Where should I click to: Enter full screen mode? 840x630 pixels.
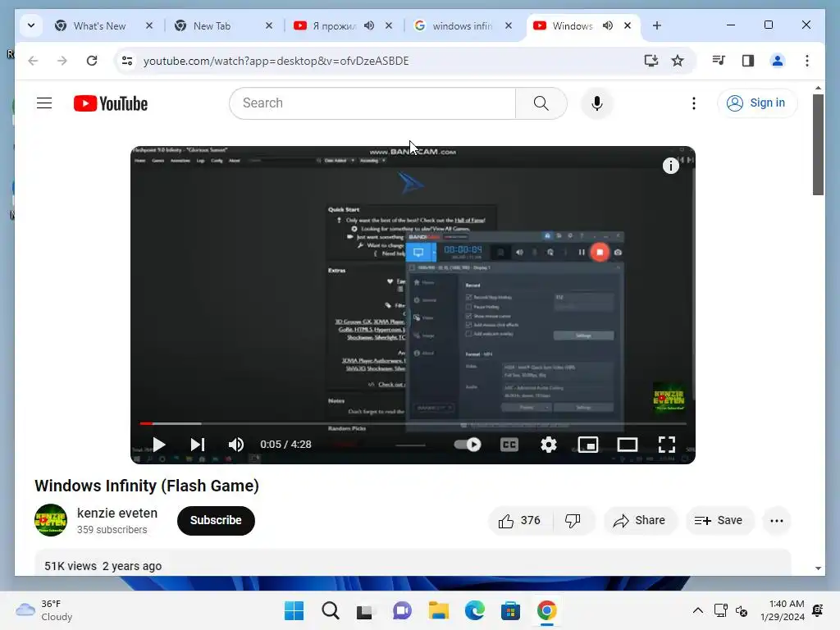click(666, 444)
